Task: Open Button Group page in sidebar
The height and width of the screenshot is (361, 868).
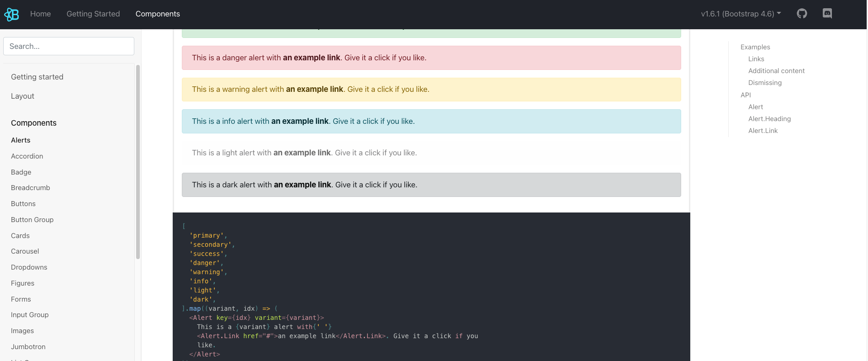Action: click(32, 220)
